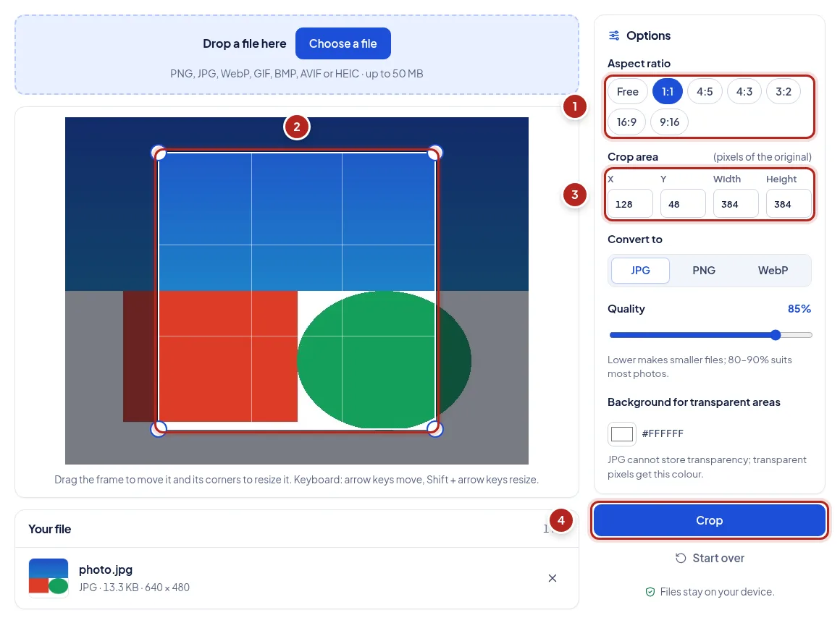Click the shield check privacy icon
The width and height of the screenshot is (840, 623).
(650, 592)
